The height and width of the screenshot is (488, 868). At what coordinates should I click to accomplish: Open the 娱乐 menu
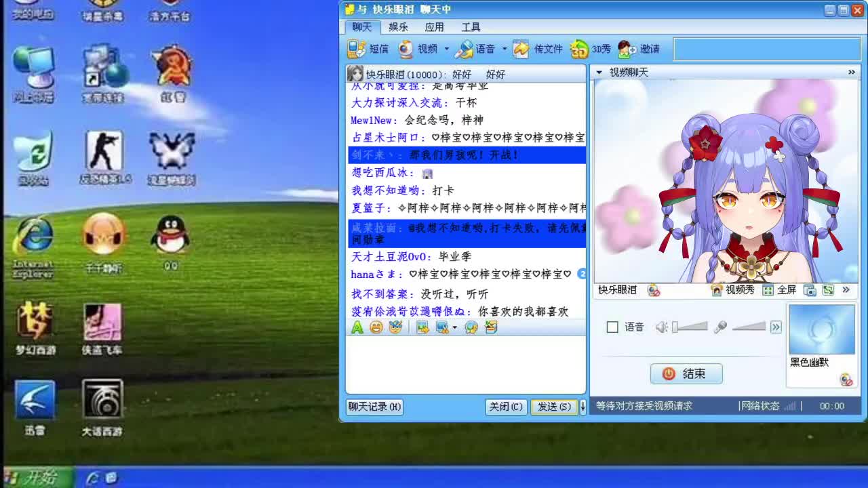click(x=398, y=27)
